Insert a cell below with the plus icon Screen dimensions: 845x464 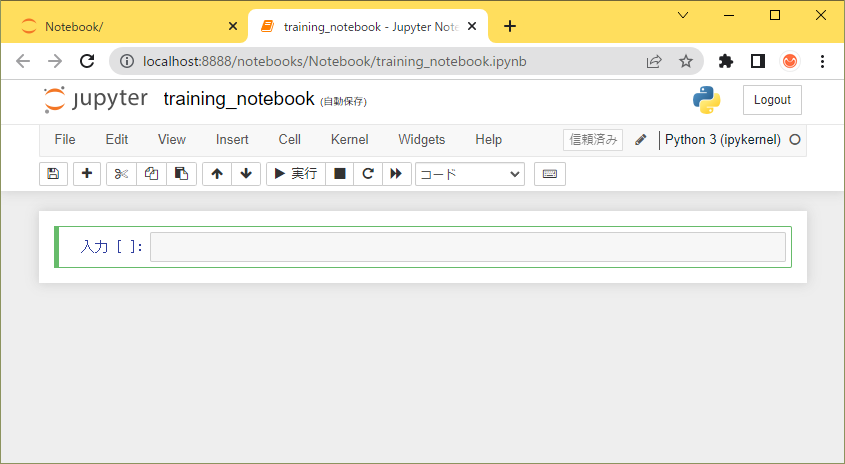87,174
